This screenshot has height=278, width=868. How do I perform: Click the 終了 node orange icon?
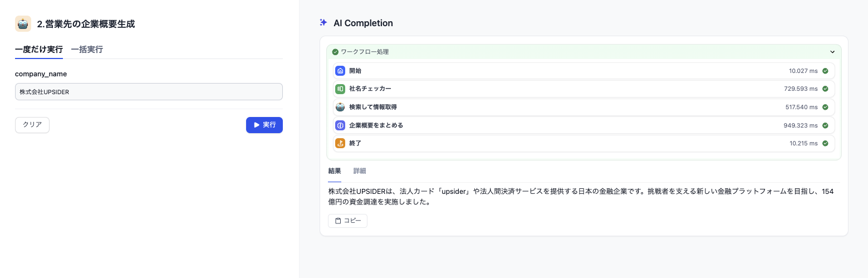(x=340, y=143)
